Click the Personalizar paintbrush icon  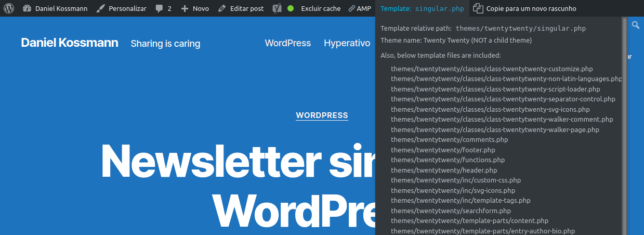pos(101,8)
